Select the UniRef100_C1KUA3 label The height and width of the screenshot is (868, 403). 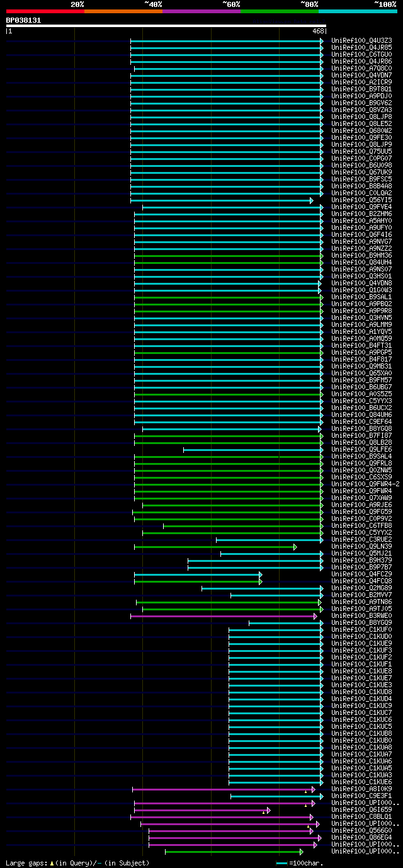pyautogui.click(x=361, y=775)
